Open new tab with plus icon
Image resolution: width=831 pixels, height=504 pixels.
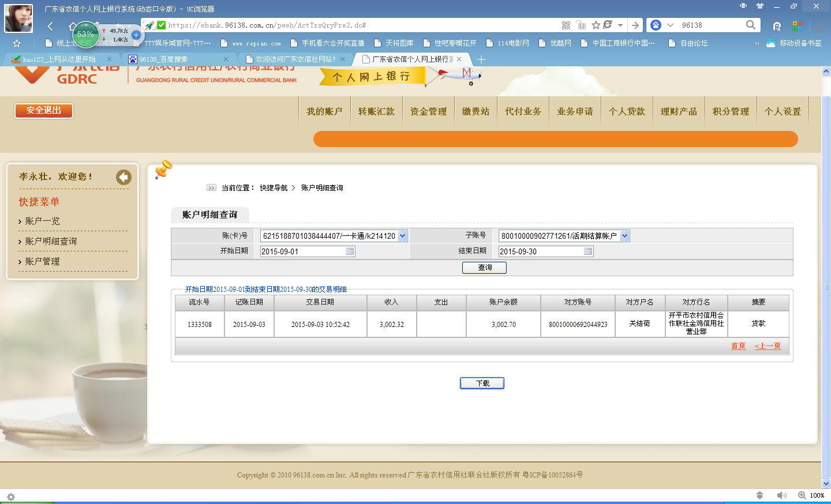pos(481,59)
